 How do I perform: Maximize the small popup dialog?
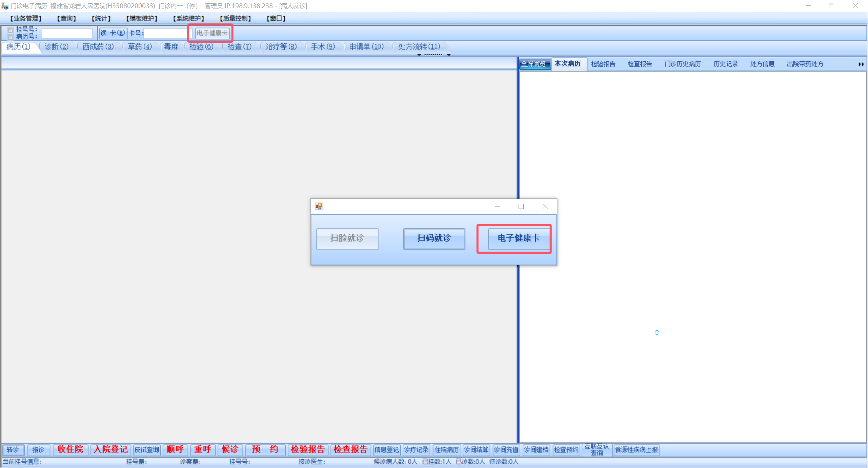pyautogui.click(x=521, y=206)
